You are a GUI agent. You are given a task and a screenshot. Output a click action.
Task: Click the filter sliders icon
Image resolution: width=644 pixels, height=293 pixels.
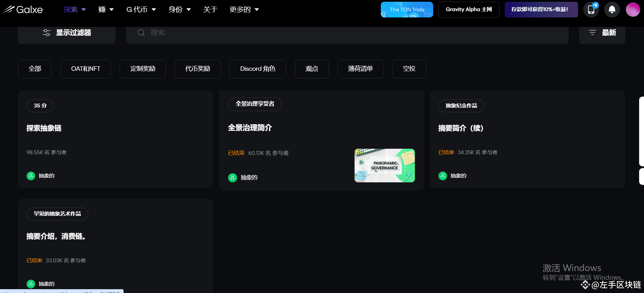pyautogui.click(x=46, y=33)
